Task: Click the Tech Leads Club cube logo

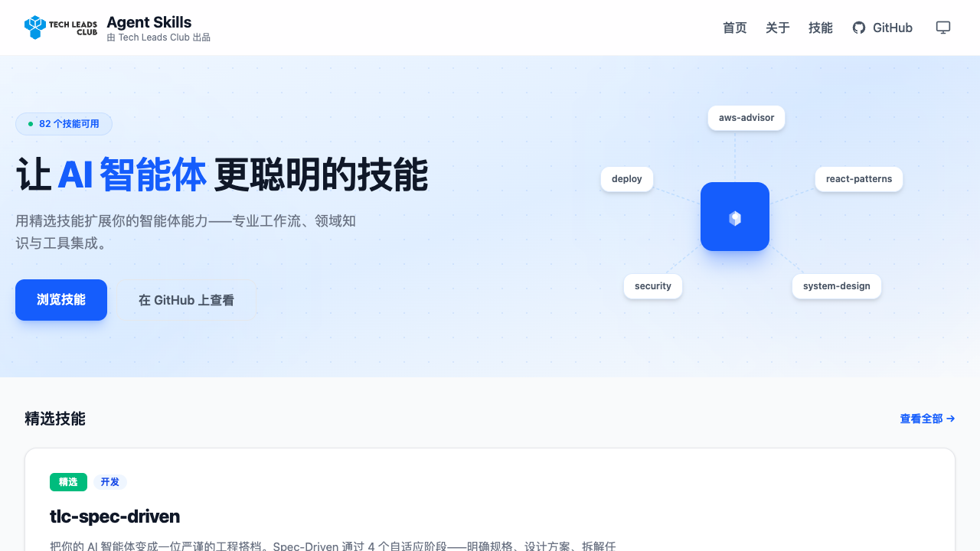Action: [x=36, y=28]
